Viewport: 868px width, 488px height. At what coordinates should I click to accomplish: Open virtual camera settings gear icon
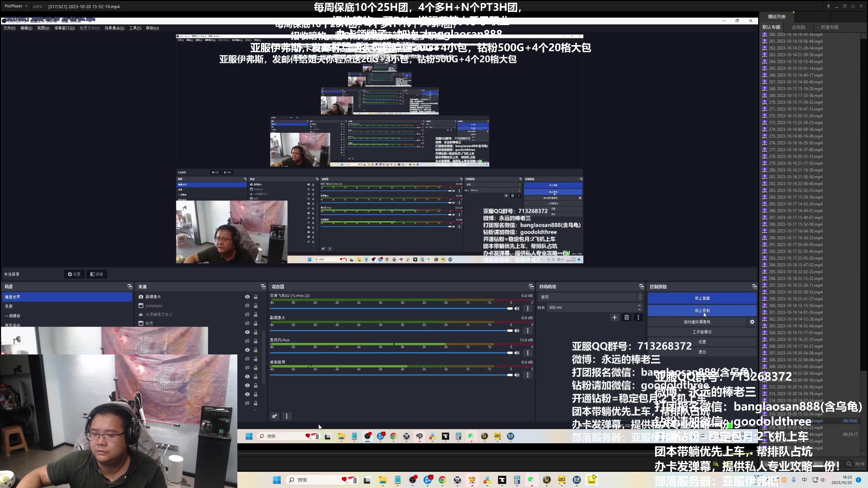coord(752,322)
